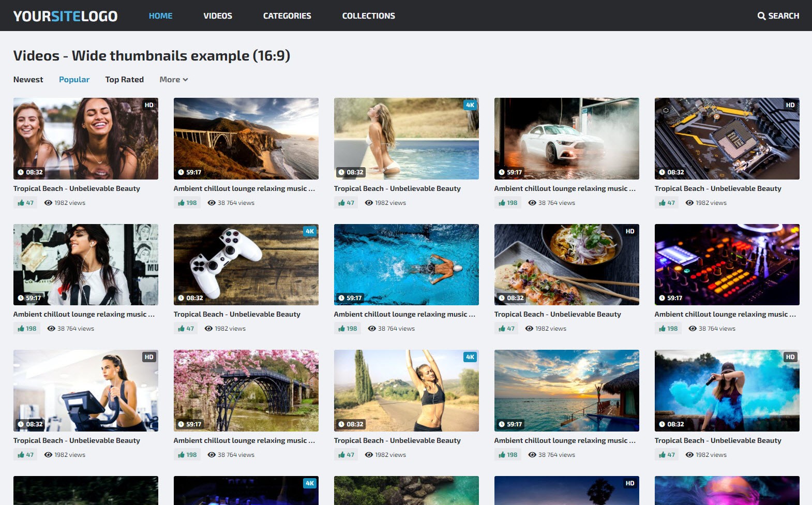Open the Videos menu item
The width and height of the screenshot is (812, 505).
(218, 16)
